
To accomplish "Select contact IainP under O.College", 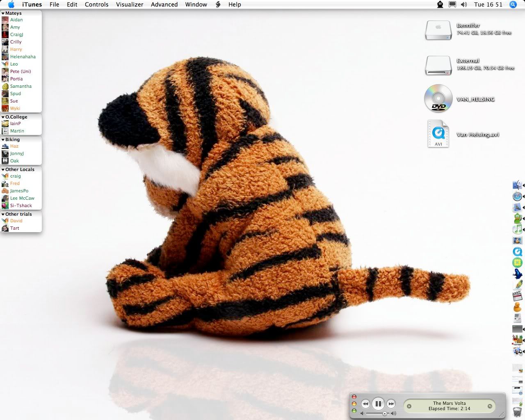I will pyautogui.click(x=21, y=123).
